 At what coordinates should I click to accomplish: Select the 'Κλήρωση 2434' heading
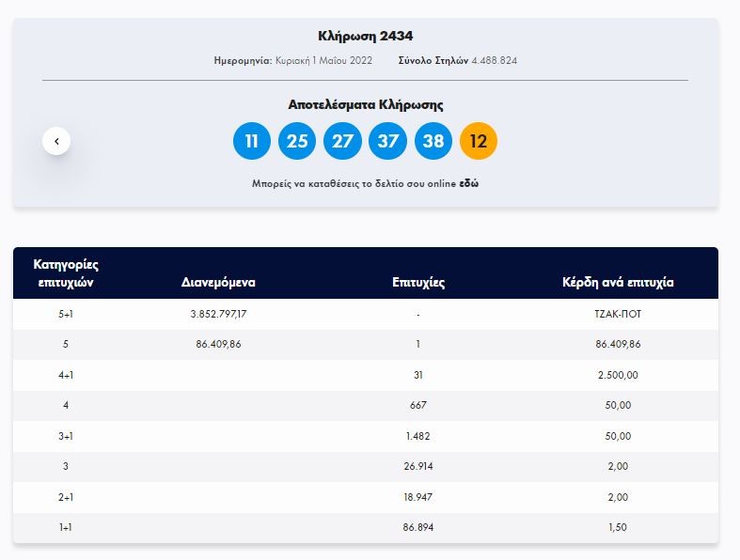tap(366, 36)
